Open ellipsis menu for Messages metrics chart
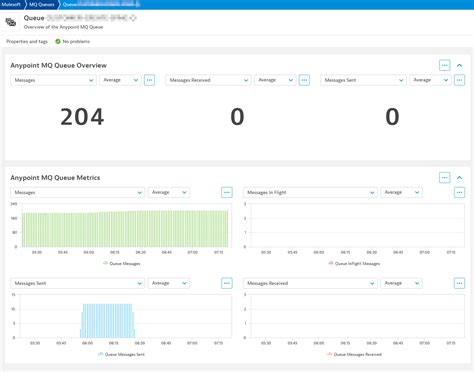 [227, 192]
